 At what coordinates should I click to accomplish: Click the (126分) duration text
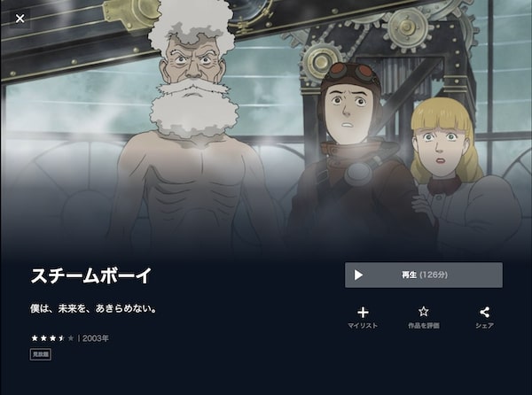(434, 275)
